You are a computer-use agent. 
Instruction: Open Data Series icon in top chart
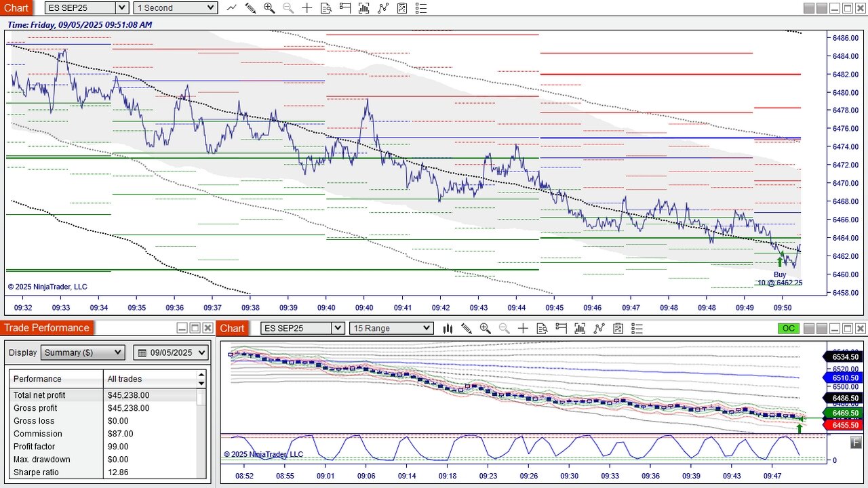(364, 8)
